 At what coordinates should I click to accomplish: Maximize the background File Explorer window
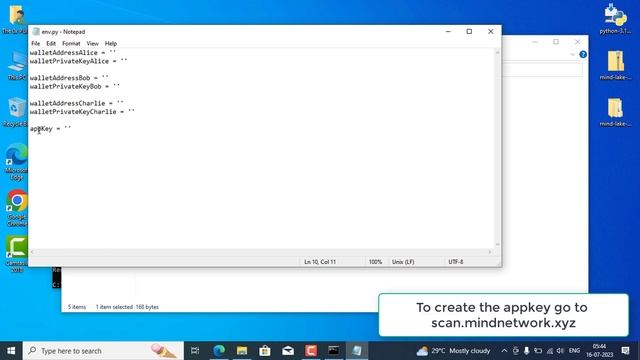(x=556, y=42)
